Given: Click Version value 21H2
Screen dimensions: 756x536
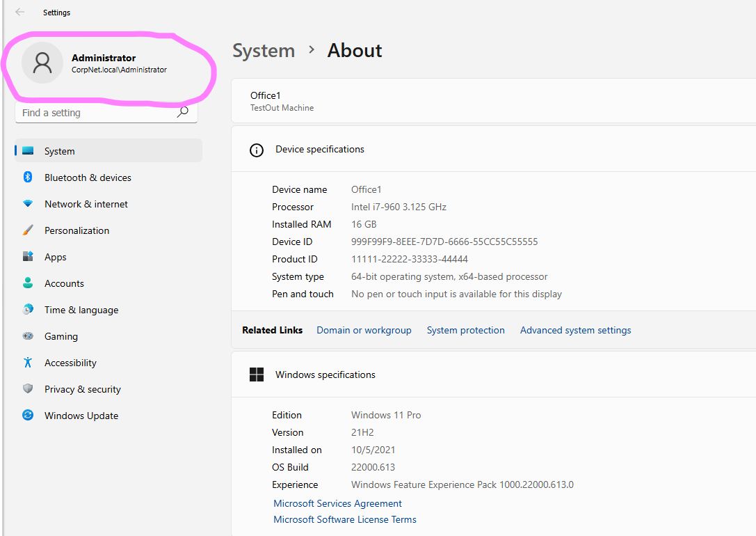Looking at the screenshot, I should click(362, 432).
